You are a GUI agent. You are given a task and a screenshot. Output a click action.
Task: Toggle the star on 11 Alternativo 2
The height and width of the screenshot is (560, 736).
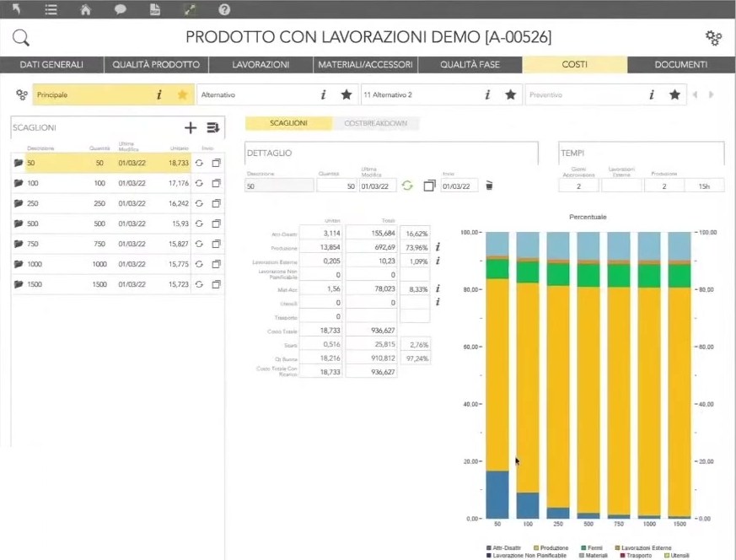pyautogui.click(x=511, y=94)
